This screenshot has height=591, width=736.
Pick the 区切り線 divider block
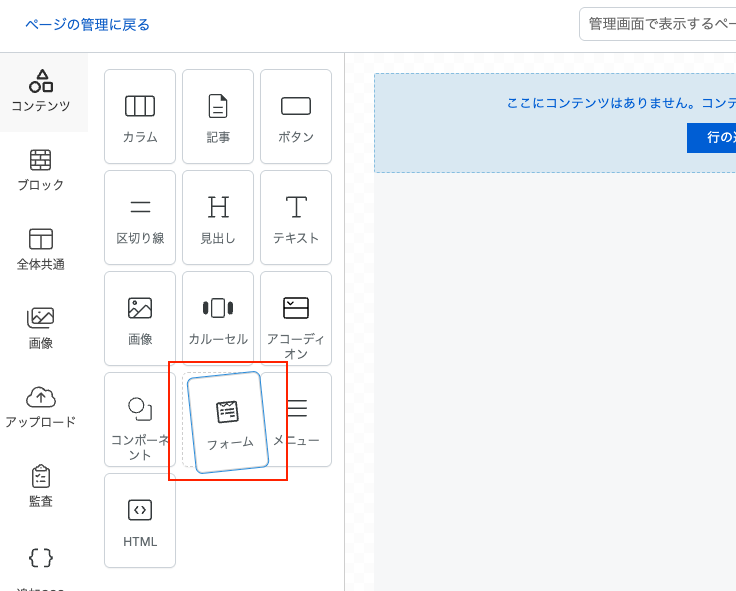(x=140, y=218)
